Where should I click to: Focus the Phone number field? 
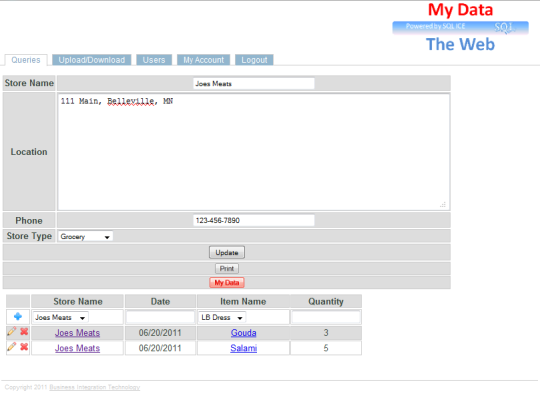click(254, 220)
